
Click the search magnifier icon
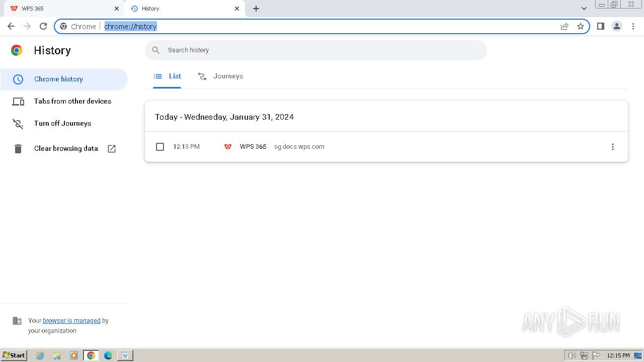156,50
